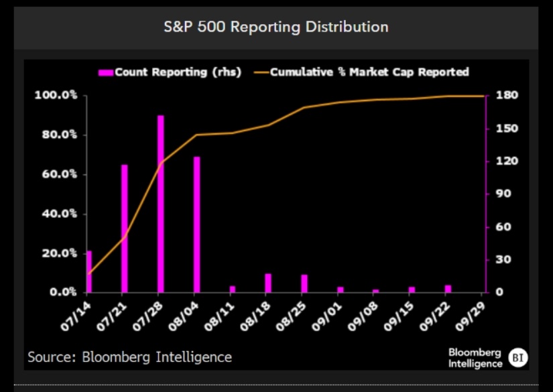553x392 pixels.
Task: Click the 09/01 date label on x-axis
Action: [x=327, y=317]
